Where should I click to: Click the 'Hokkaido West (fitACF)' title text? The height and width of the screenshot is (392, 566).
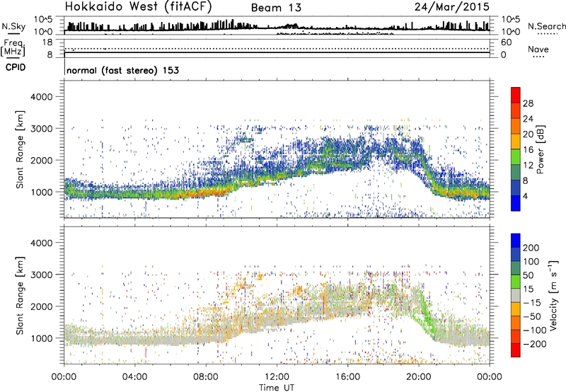138,7
